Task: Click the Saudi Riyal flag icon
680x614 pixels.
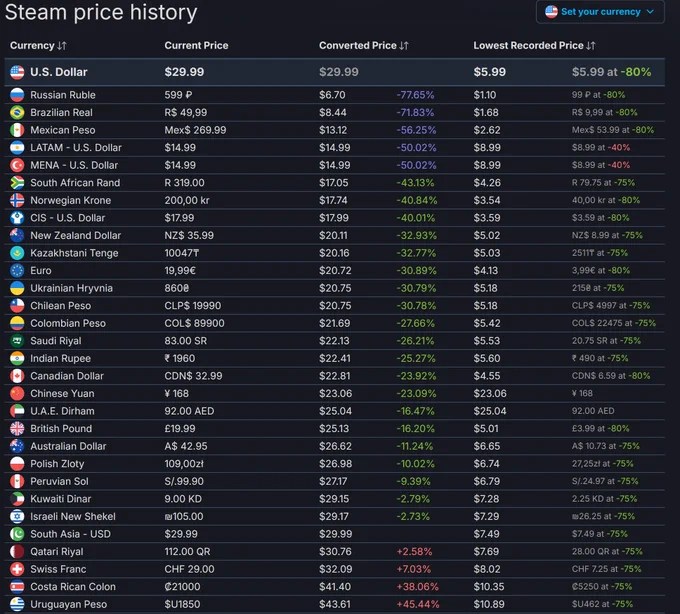Action: 17,341
